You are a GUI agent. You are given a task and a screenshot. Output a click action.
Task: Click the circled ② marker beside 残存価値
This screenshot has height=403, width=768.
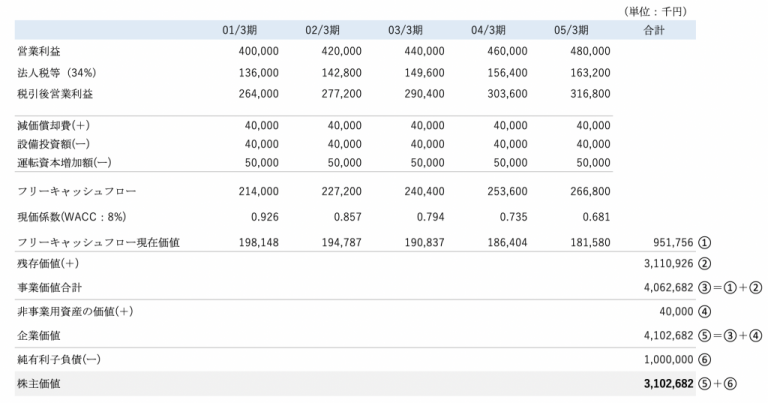(704, 264)
